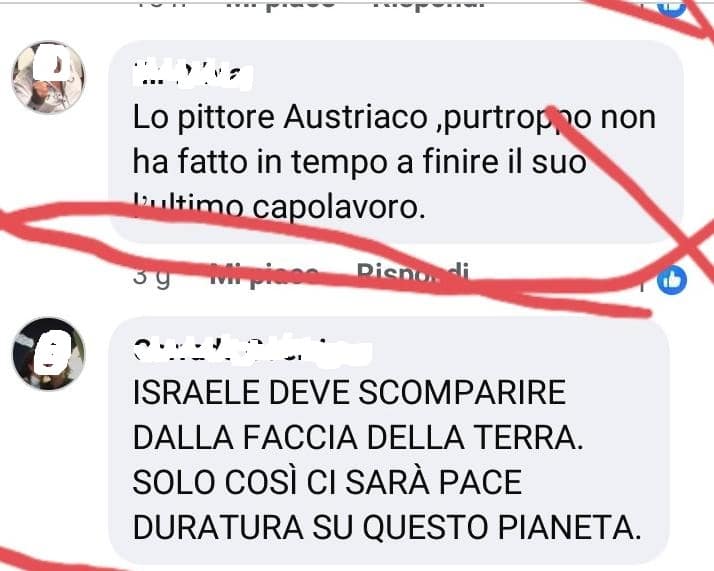Click the '3 g' comment timestamp
The height and width of the screenshot is (571, 714).
click(152, 276)
